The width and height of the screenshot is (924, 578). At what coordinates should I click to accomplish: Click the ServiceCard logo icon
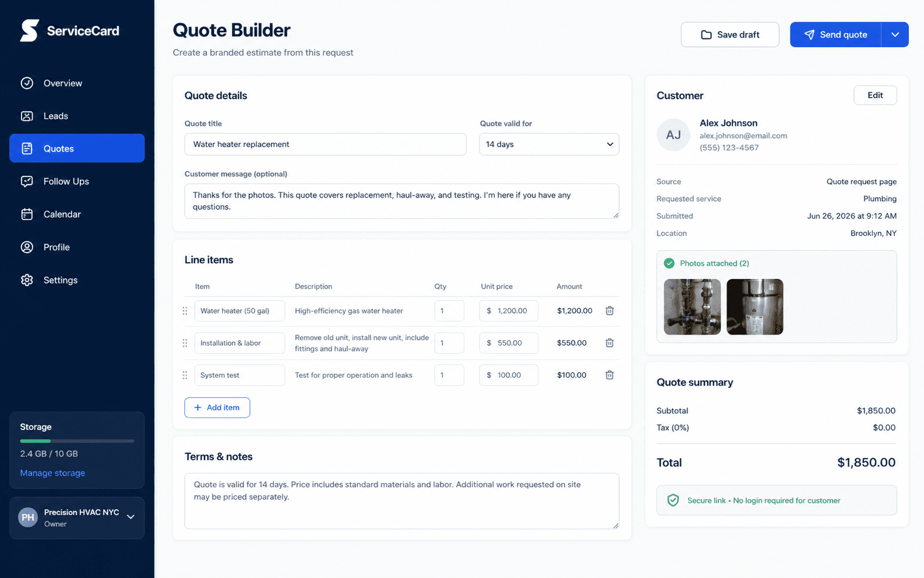click(x=29, y=30)
